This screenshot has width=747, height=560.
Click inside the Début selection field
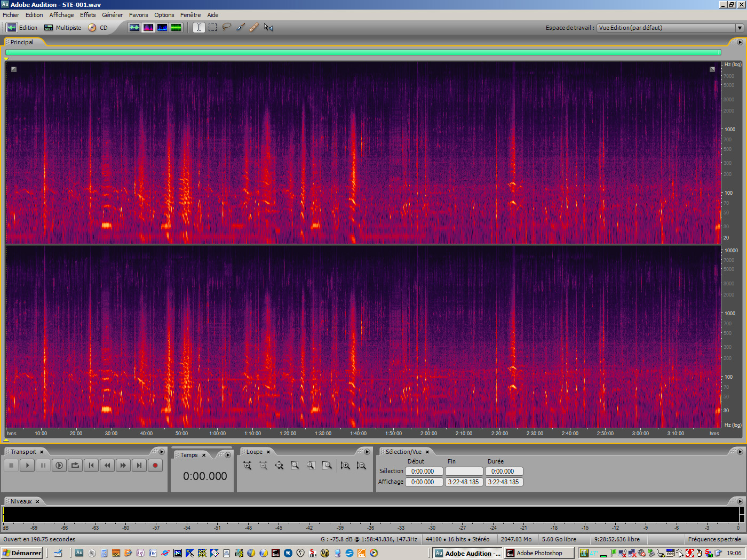pyautogui.click(x=424, y=471)
